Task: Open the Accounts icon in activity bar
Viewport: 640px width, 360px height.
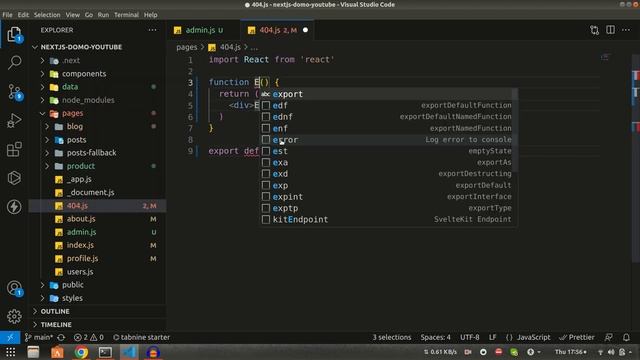Action: click(x=14, y=288)
